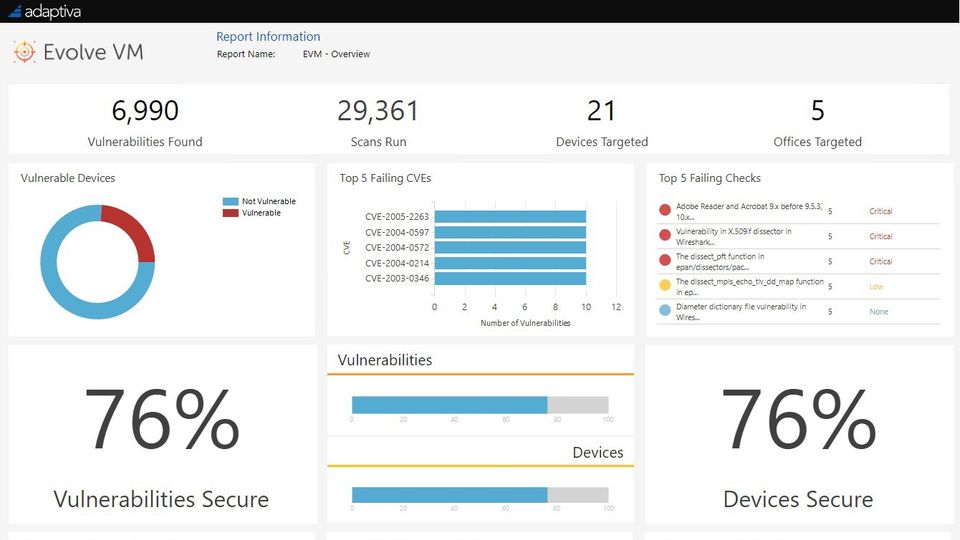This screenshot has width=960, height=540.
Task: Open dissect_mpls_echo_tlv_dd_map function check
Action: pyautogui.click(x=749, y=287)
